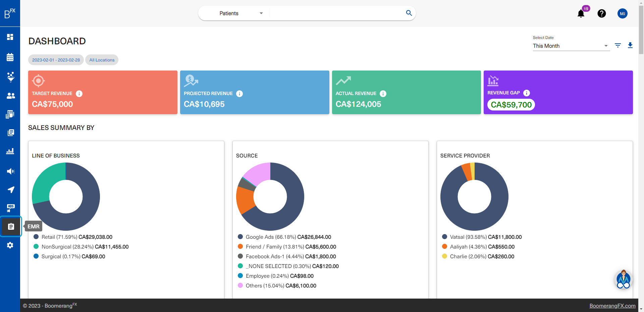Click the BFX logo in top-left
This screenshot has width=644, height=312.
point(10,13)
